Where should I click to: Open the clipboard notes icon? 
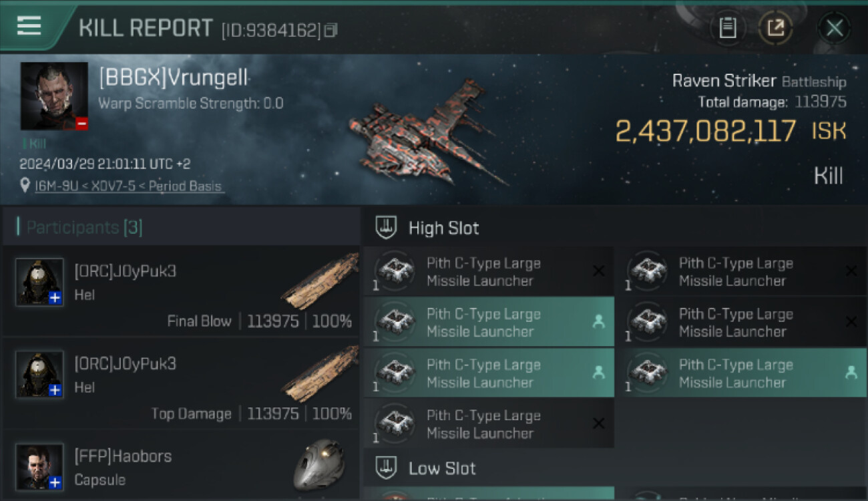pyautogui.click(x=727, y=28)
